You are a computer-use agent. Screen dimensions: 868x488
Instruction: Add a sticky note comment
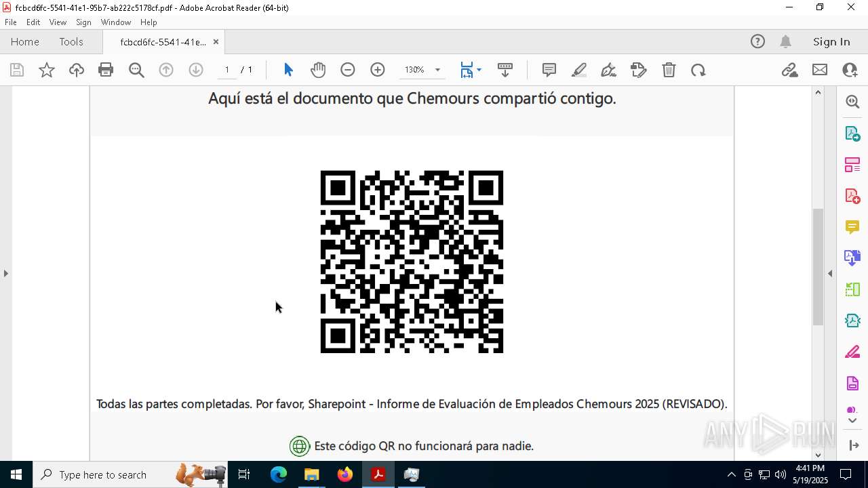[x=549, y=70]
